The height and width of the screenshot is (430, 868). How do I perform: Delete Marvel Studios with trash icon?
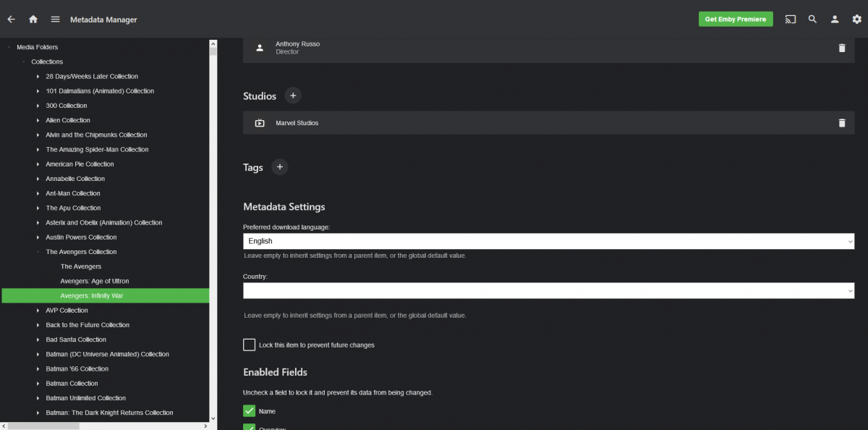[841, 123]
